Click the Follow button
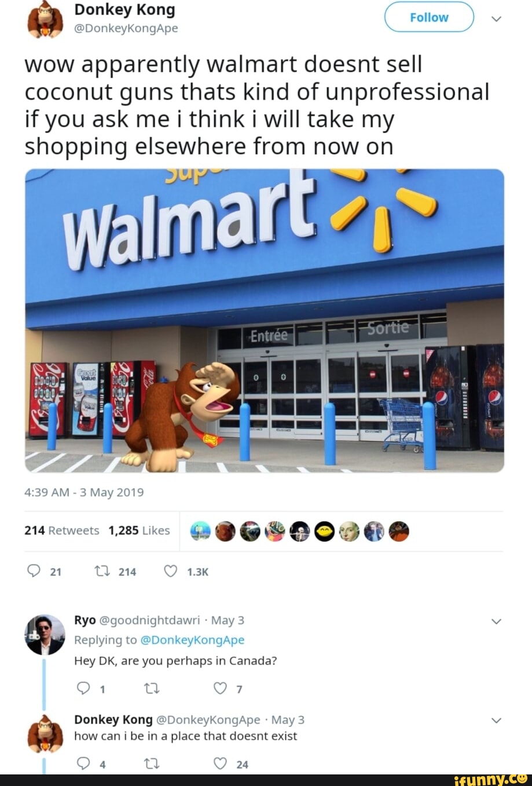 coord(429,17)
